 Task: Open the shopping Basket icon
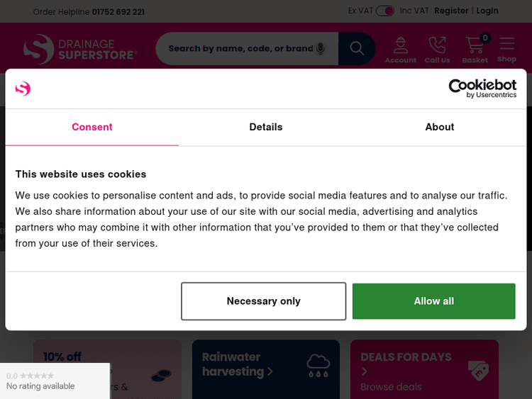point(475,49)
